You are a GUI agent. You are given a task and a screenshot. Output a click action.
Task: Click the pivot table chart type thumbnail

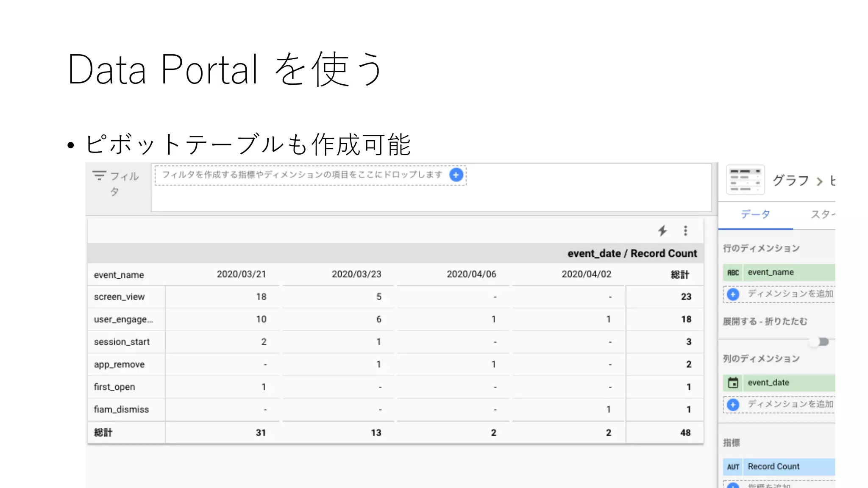click(746, 180)
